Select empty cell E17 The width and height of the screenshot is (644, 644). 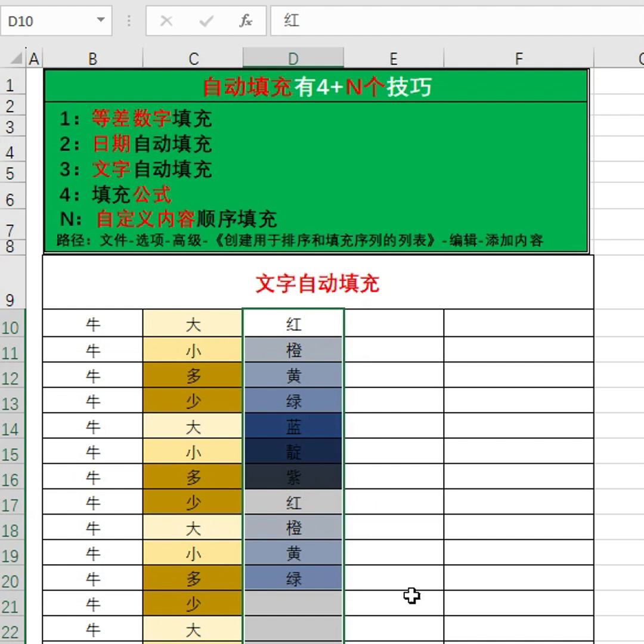394,502
